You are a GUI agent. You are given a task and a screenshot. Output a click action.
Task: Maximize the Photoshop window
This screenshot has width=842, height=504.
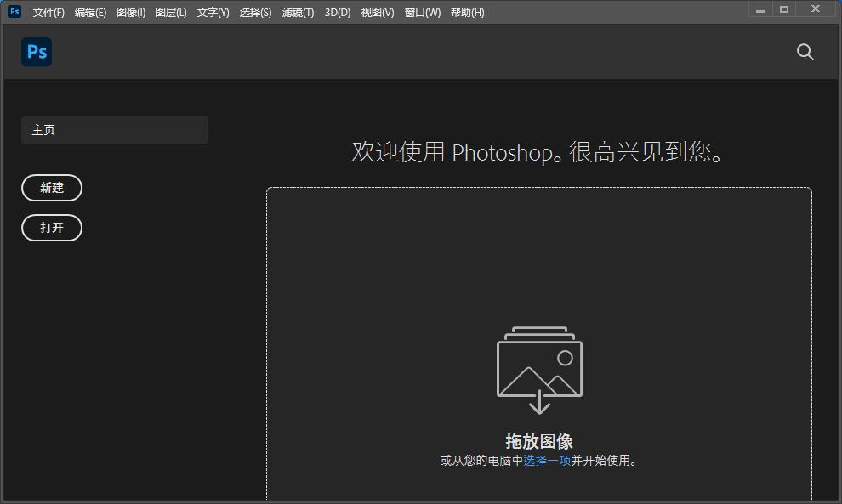click(784, 9)
